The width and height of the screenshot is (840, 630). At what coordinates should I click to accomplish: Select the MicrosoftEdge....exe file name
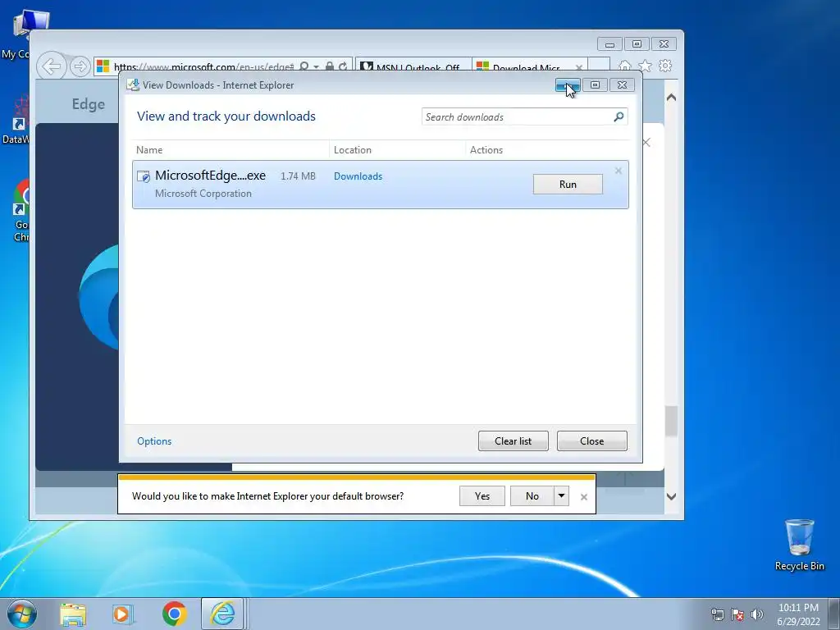click(x=210, y=176)
